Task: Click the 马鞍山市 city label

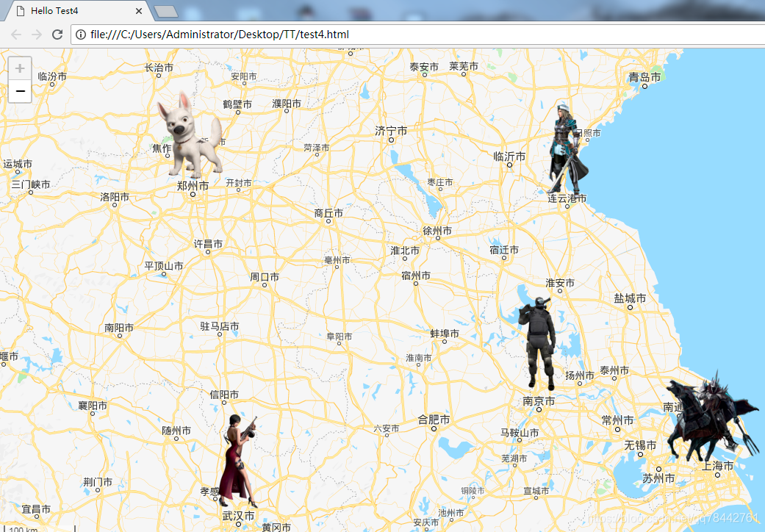Action: [520, 433]
